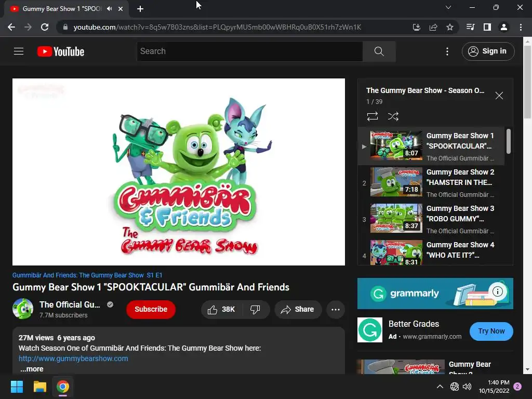Image resolution: width=532 pixels, height=399 pixels.
Task: Open gummybearshow.com link in description
Action: tap(73, 358)
